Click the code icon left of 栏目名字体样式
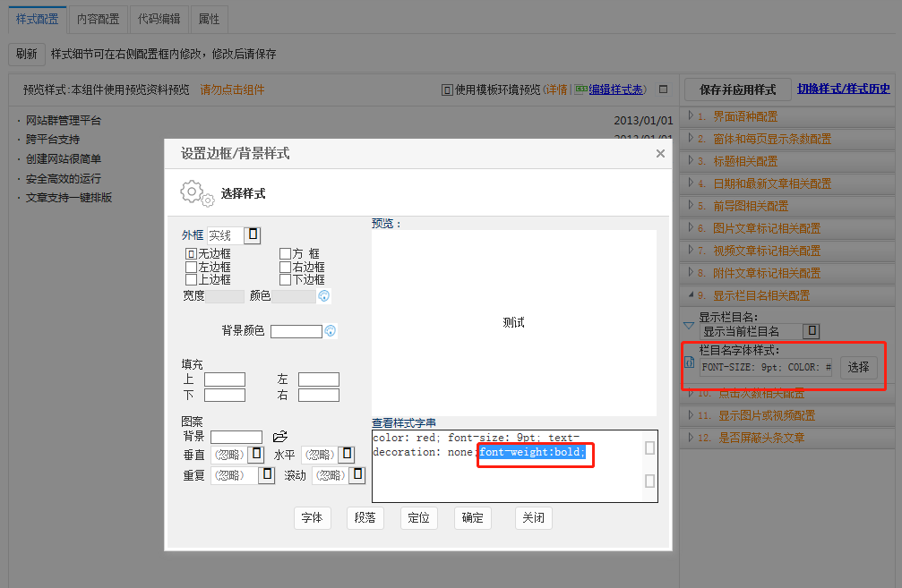This screenshot has height=588, width=902. coord(689,362)
